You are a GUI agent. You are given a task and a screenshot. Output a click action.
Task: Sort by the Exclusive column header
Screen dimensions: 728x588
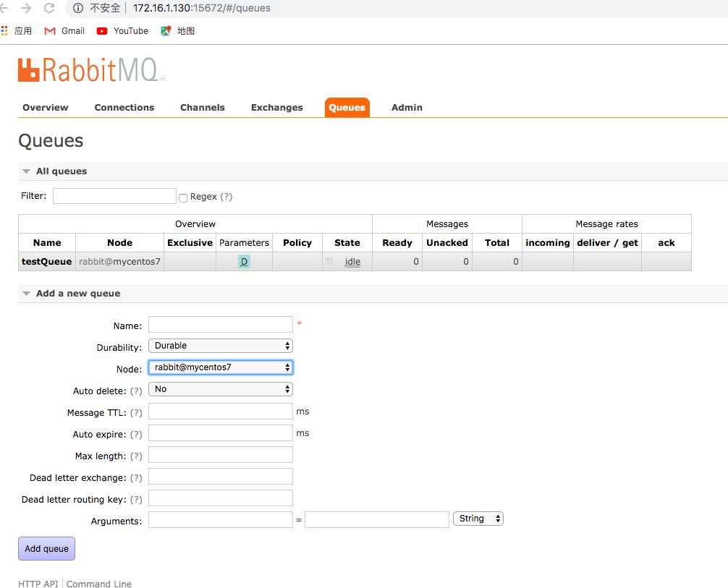(x=190, y=243)
